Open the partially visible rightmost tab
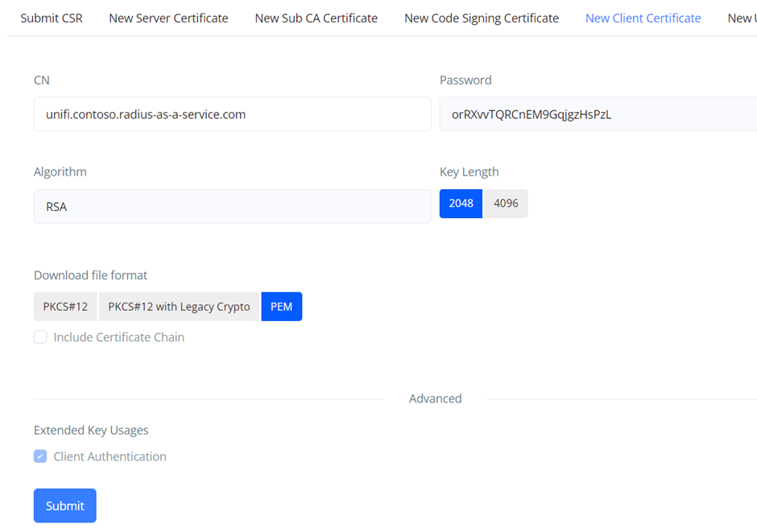This screenshot has width=757, height=532. 741,18
